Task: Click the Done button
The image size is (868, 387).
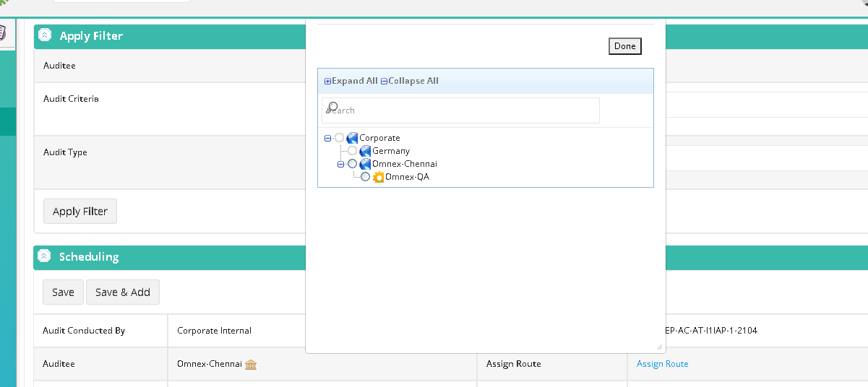Action: click(625, 46)
